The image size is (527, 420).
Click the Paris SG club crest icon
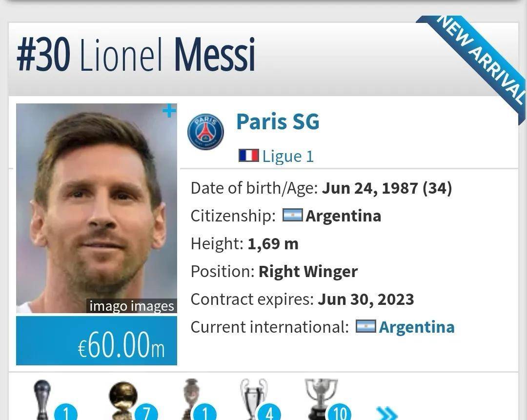coord(205,131)
